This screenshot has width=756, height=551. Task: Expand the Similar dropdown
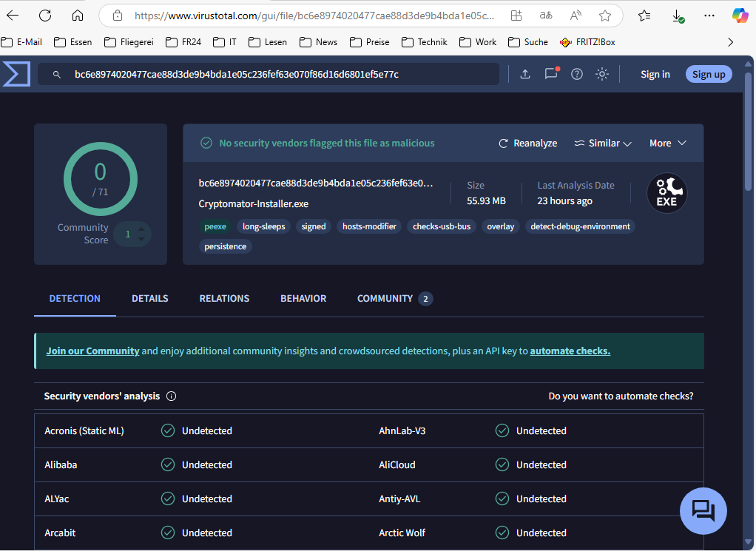click(603, 143)
